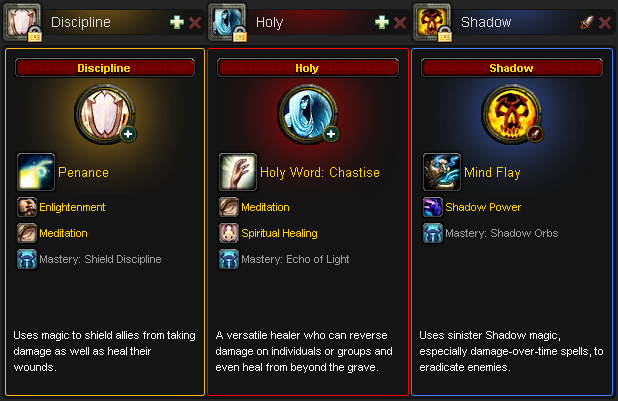618x401 pixels.
Task: Click the Mind Flay ability icon
Action: [x=442, y=172]
